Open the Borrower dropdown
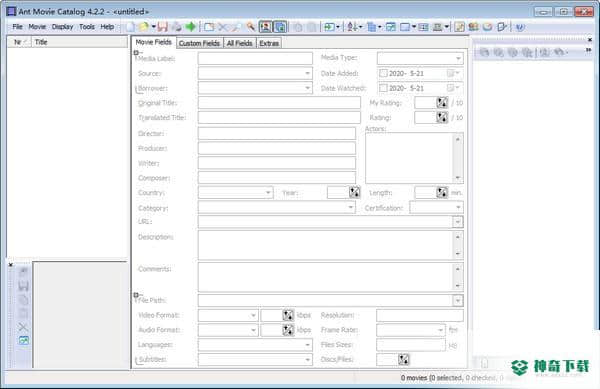The height and width of the screenshot is (389, 600). 307,88
